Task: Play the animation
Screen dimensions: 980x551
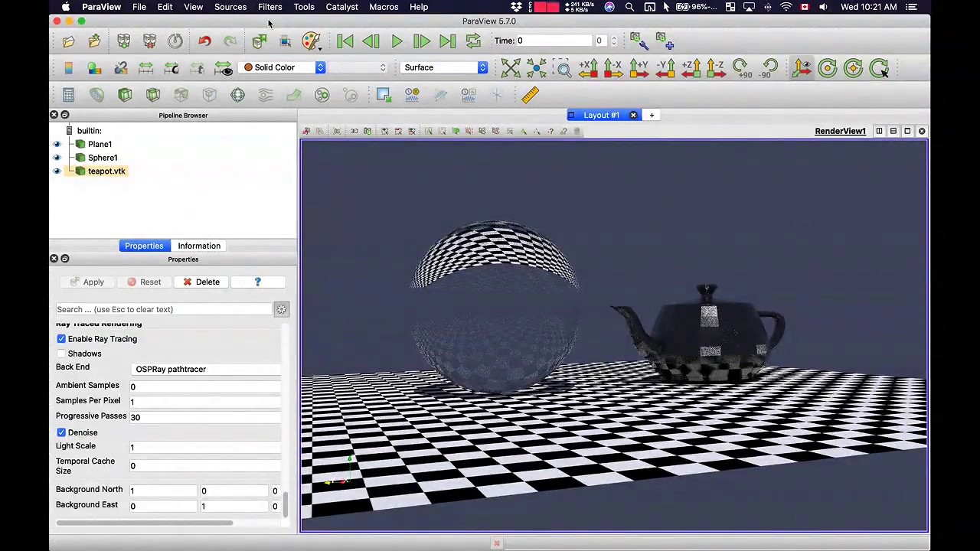Action: click(397, 41)
